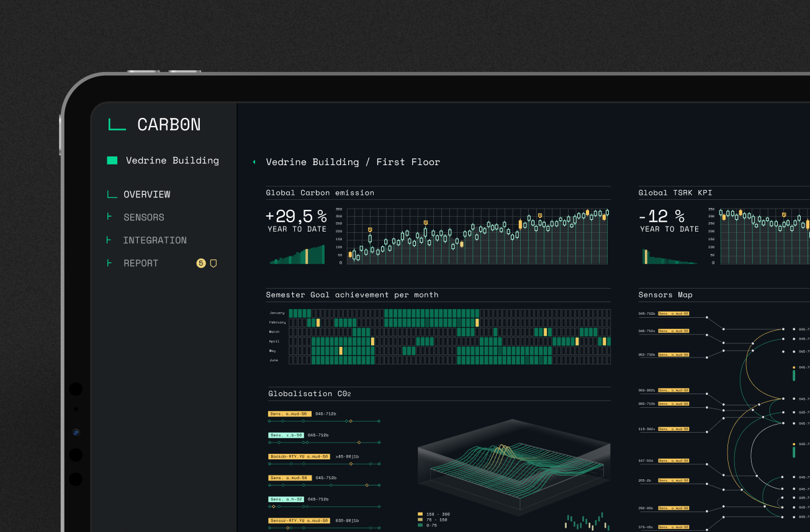Click the 046-712a sensor ID
The width and height of the screenshot is (810, 532).
tap(647, 331)
